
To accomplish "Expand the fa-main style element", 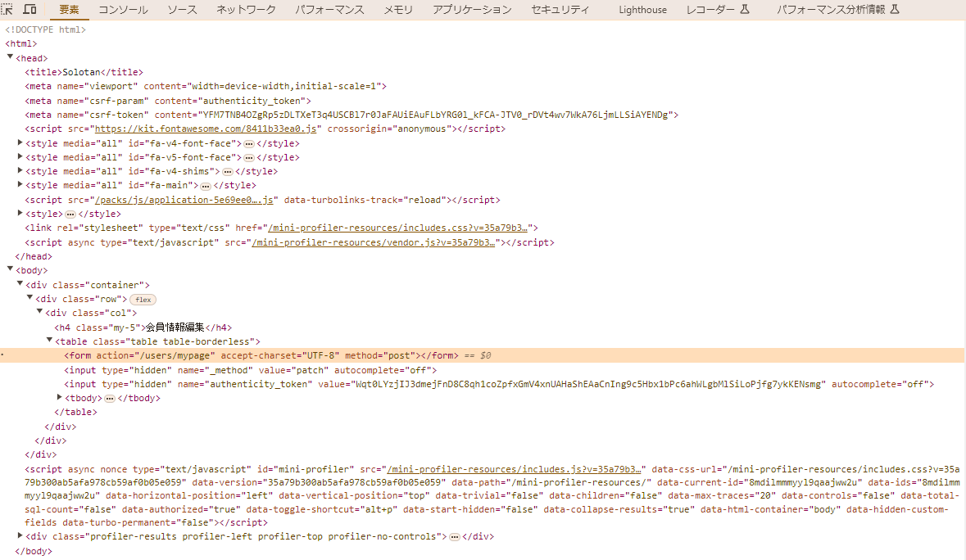I will (x=20, y=184).
